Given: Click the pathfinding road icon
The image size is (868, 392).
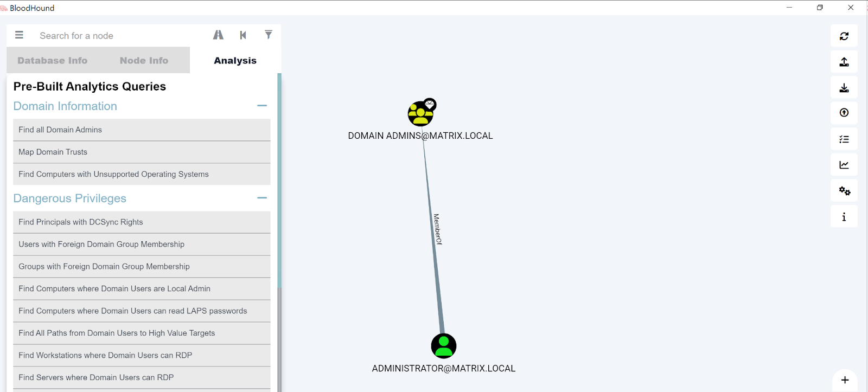Looking at the screenshot, I should (218, 35).
